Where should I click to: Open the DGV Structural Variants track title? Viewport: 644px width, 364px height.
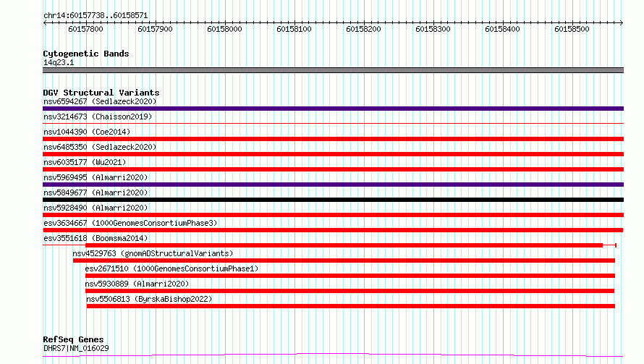pyautogui.click(x=101, y=93)
